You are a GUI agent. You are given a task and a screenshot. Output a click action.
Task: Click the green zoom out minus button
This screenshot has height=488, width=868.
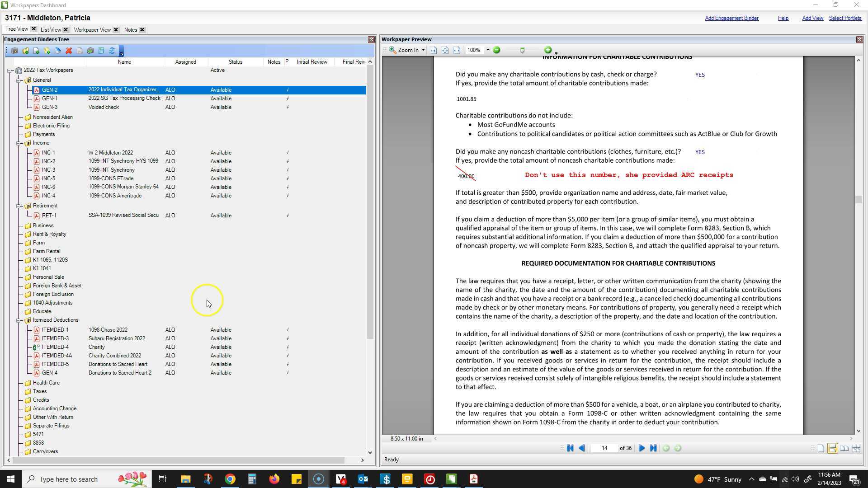(x=496, y=50)
